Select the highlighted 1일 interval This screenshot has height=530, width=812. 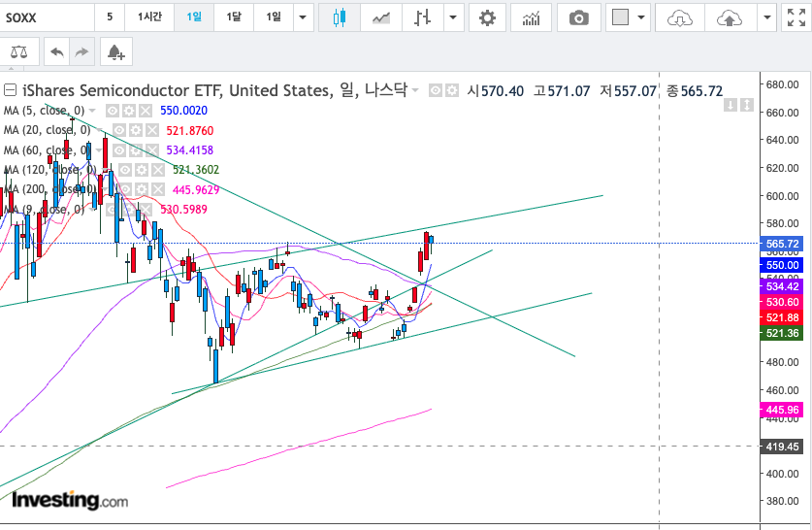[194, 17]
